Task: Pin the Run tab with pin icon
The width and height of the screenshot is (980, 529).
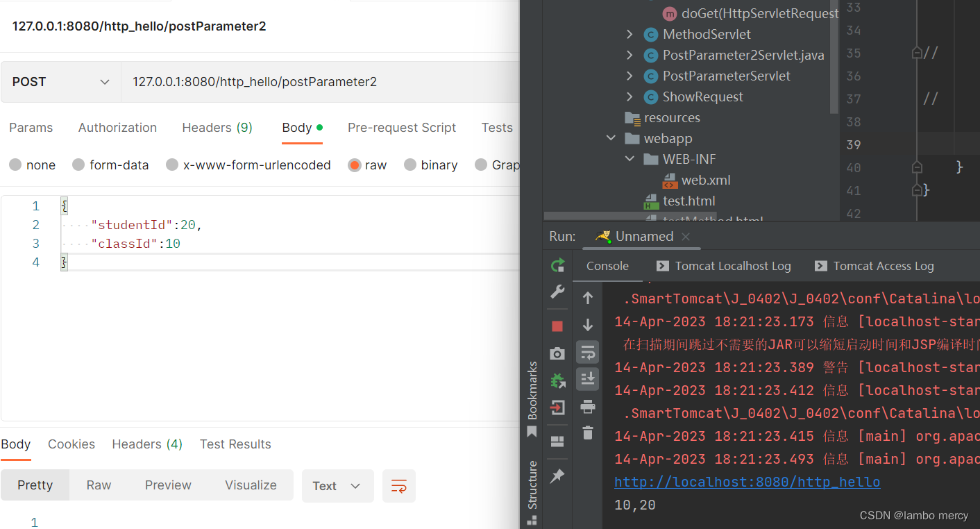Action: pyautogui.click(x=557, y=476)
